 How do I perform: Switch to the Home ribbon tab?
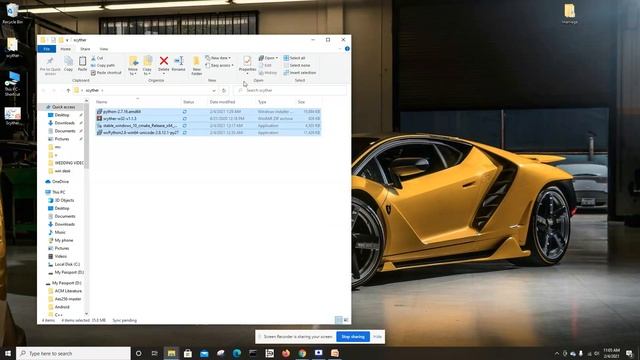65,49
